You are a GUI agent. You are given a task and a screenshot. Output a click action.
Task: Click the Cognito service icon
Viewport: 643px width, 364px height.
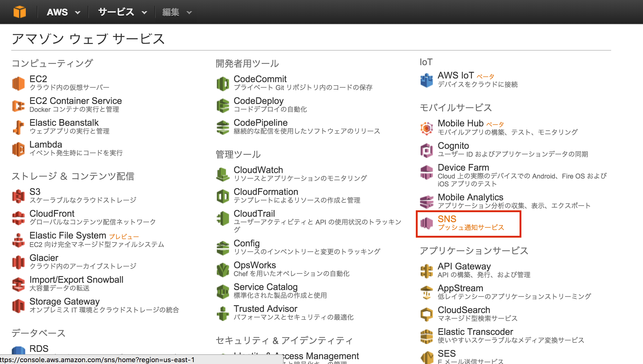(426, 150)
